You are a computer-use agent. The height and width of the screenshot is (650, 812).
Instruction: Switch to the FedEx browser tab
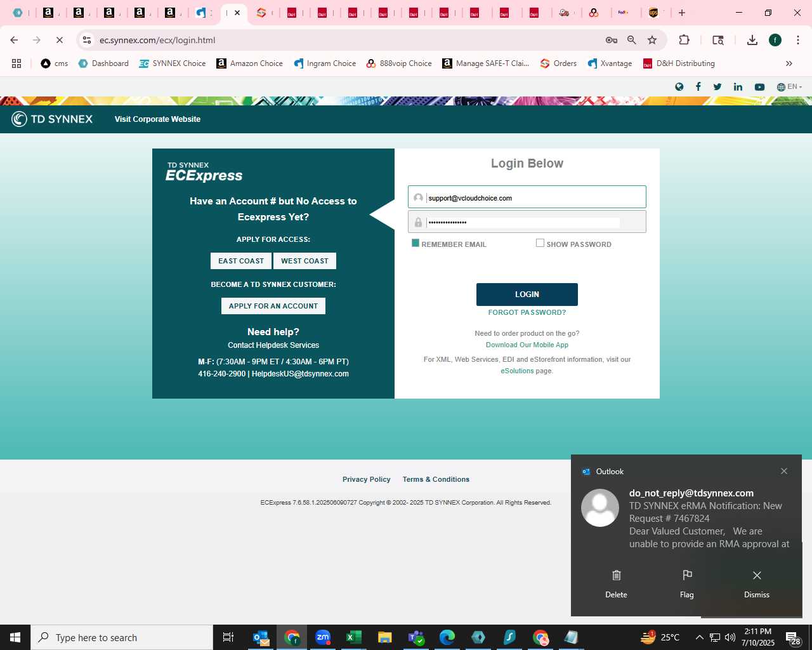[624, 13]
